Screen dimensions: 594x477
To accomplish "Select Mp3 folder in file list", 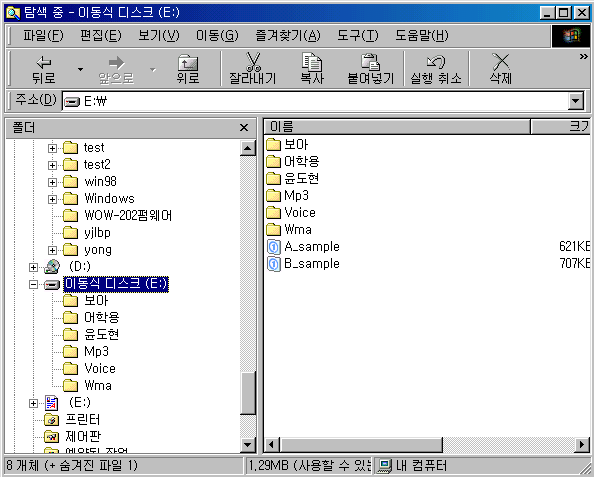I will 296,195.
